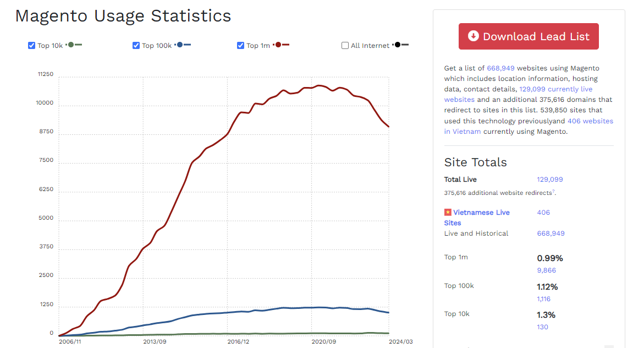644x348 pixels.
Task: Uncheck the Top 100k checkbox
Action: coord(136,45)
